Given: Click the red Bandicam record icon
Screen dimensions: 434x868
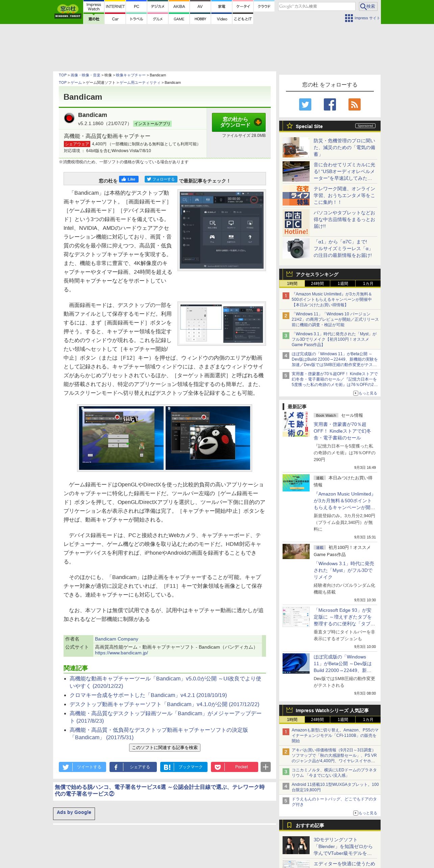Looking at the screenshot, I should tap(69, 118).
